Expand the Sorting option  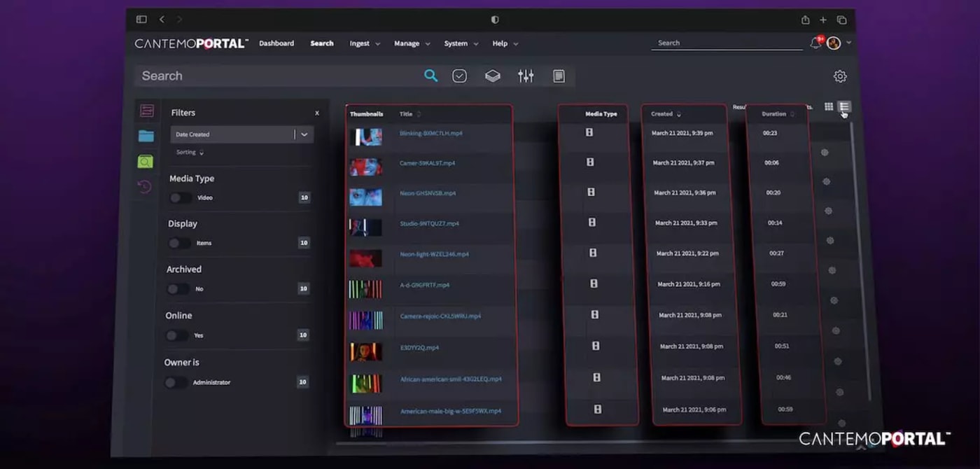pyautogui.click(x=190, y=152)
